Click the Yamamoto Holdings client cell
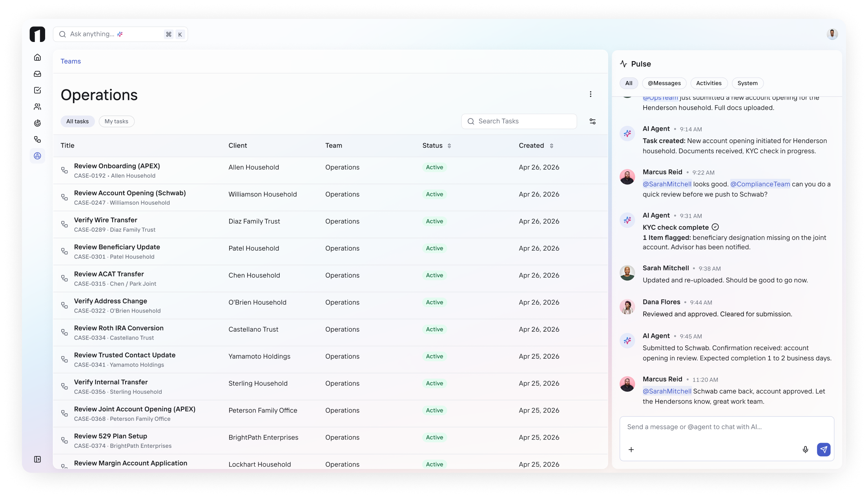This screenshot has width=868, height=498. click(x=259, y=356)
